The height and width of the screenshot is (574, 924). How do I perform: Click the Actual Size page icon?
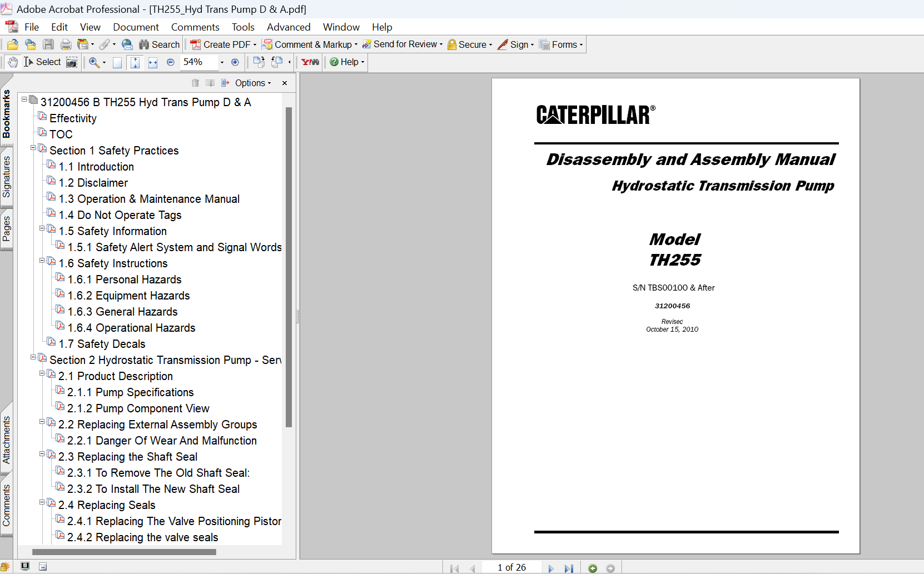point(117,63)
